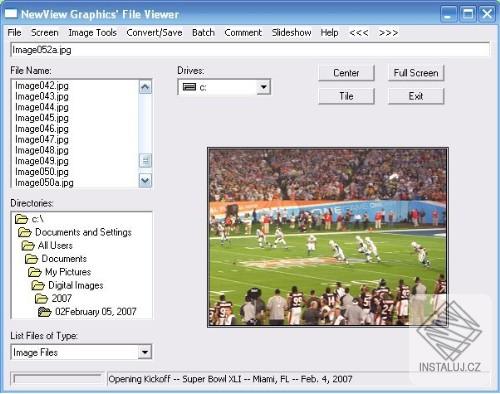The image size is (500, 394).
Task: Select Image042.jpg in file list
Action: click(42, 86)
